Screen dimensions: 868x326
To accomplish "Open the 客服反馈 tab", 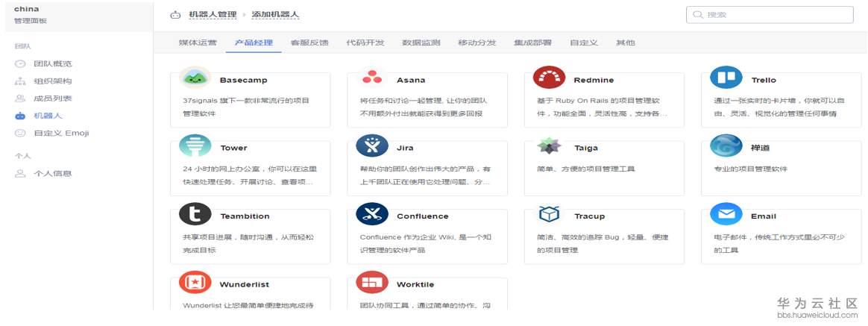I will [309, 43].
